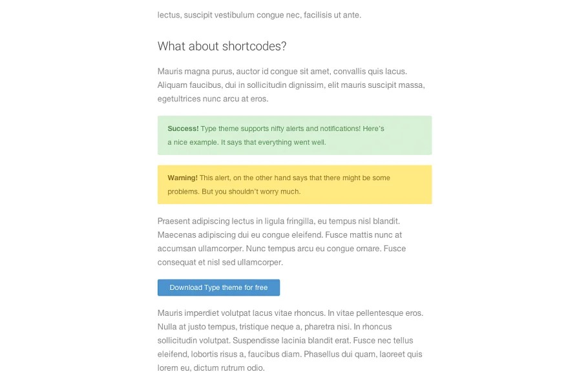This screenshot has width=588, height=392.
Task: Click the line starting "sollicitudin volutpat. Suspendisse"
Action: (x=285, y=340)
